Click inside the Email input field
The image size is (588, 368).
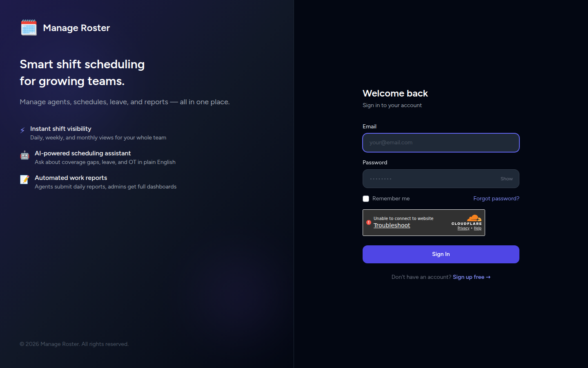click(441, 143)
